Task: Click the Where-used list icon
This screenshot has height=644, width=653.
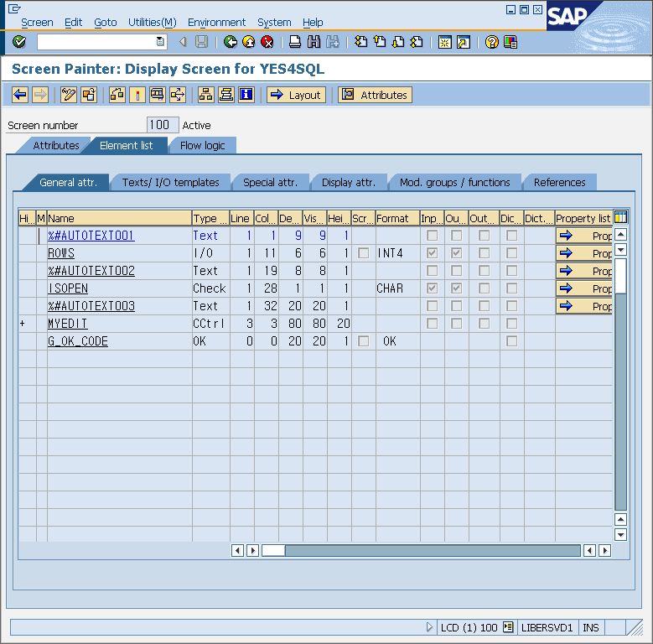Action: 178,95
